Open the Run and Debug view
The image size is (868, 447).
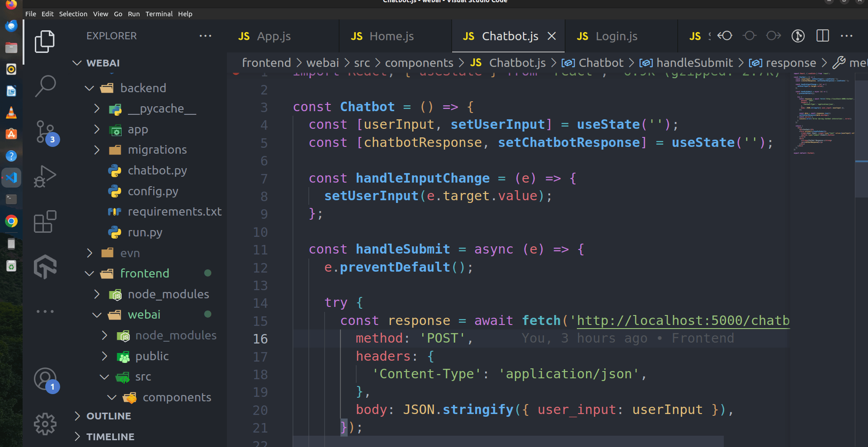pos(45,176)
